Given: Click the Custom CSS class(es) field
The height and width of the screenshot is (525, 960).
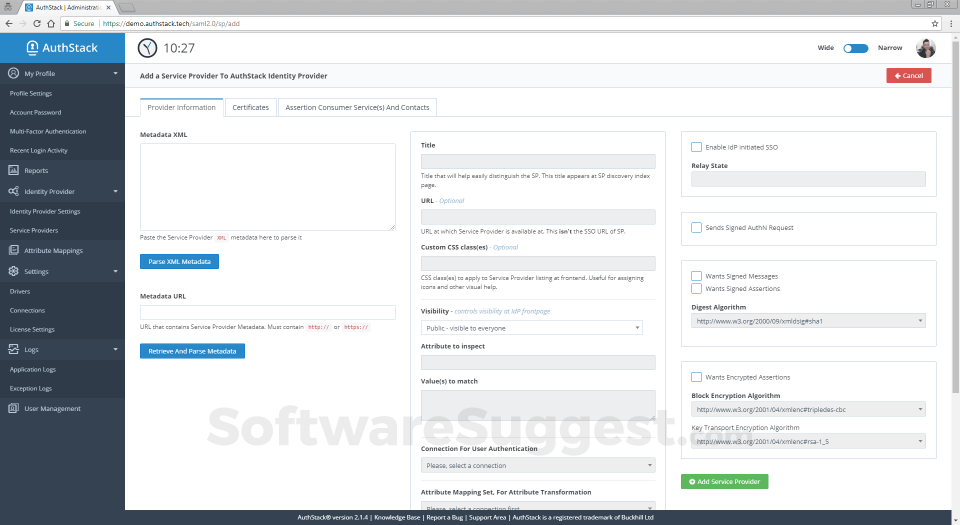Looking at the screenshot, I should (538, 263).
